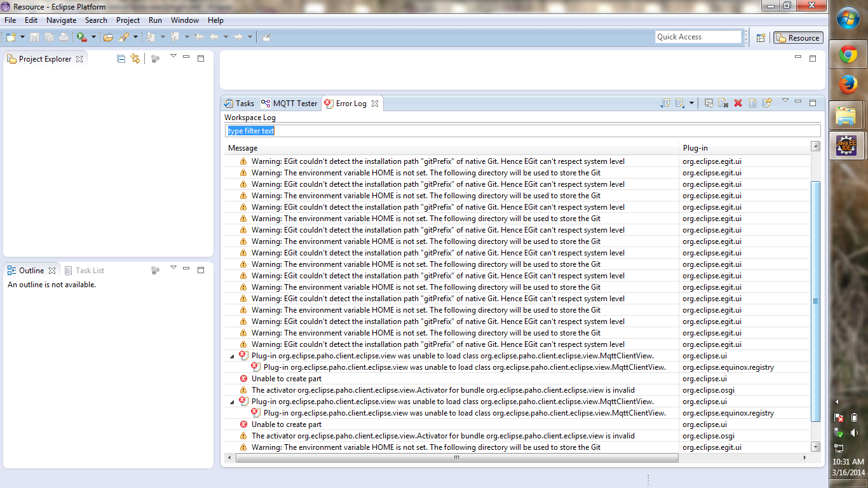Open the Next Annotation dropdown arrow
The height and width of the screenshot is (488, 868).
163,37
